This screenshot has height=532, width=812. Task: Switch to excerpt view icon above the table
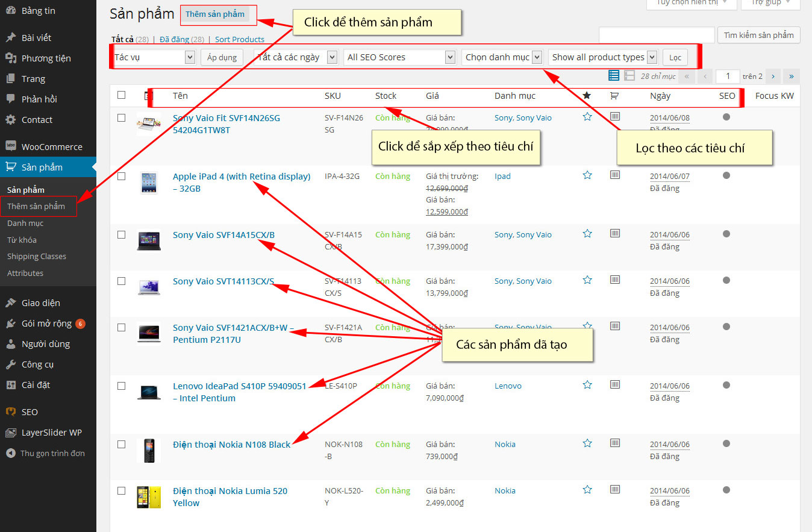(x=629, y=76)
